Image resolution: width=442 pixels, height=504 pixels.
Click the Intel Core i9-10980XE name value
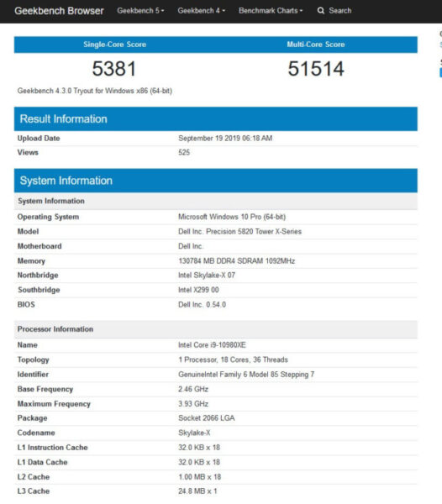coord(212,345)
